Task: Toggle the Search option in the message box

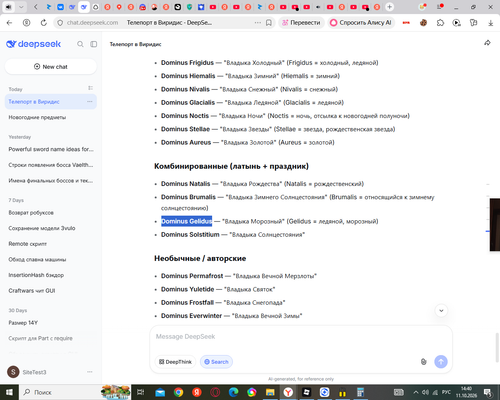Action: coord(216,362)
